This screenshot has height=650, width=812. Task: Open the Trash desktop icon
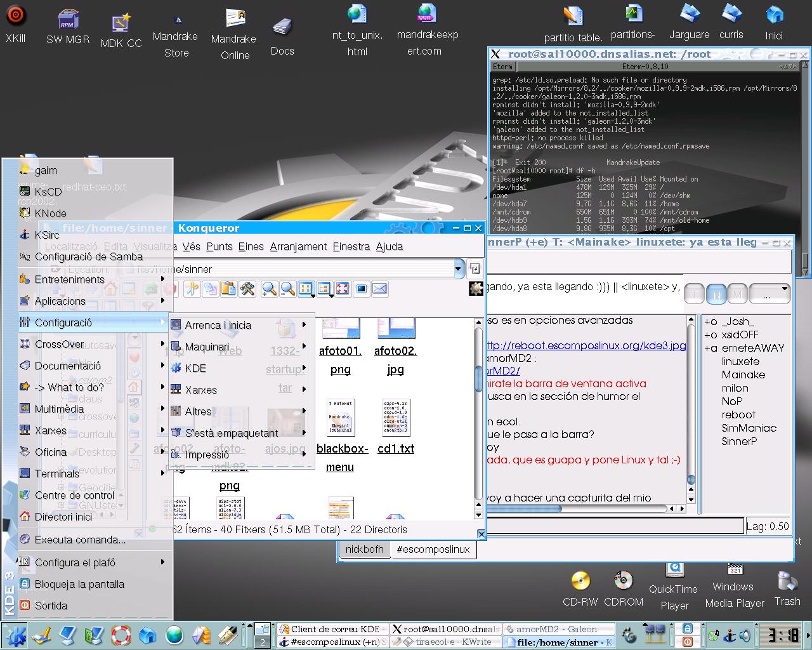click(x=787, y=588)
